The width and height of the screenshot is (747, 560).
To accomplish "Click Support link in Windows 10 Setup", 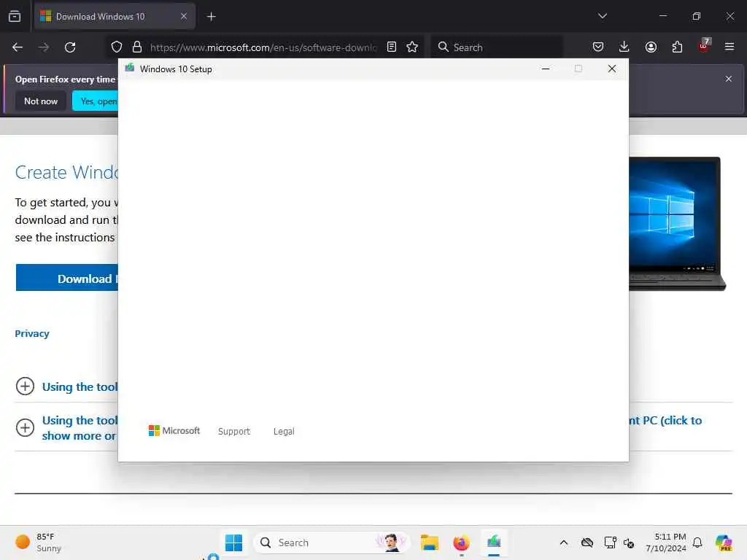I will [234, 432].
